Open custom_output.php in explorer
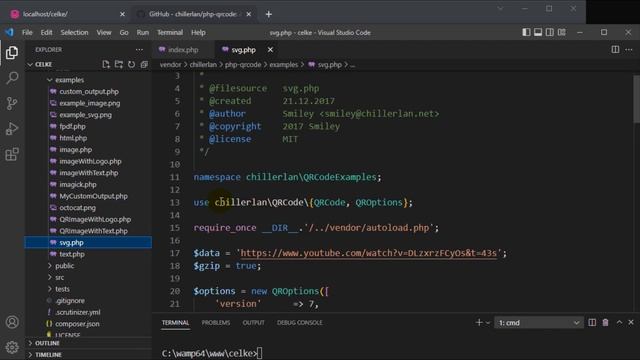This screenshot has width=640, height=360. click(89, 91)
